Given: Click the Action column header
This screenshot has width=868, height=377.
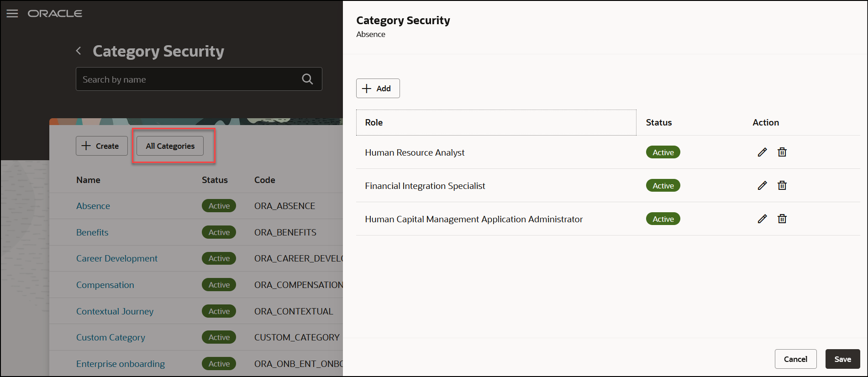Looking at the screenshot, I should point(766,122).
